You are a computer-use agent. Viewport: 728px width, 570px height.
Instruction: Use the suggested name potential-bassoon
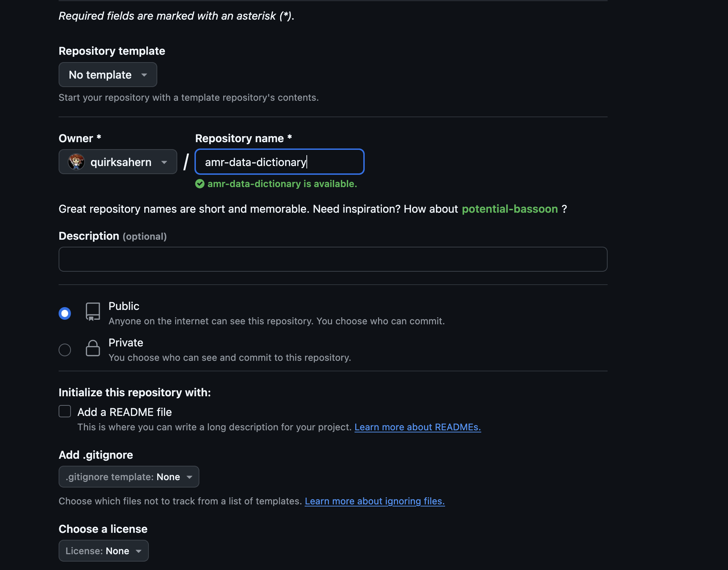[x=510, y=209]
